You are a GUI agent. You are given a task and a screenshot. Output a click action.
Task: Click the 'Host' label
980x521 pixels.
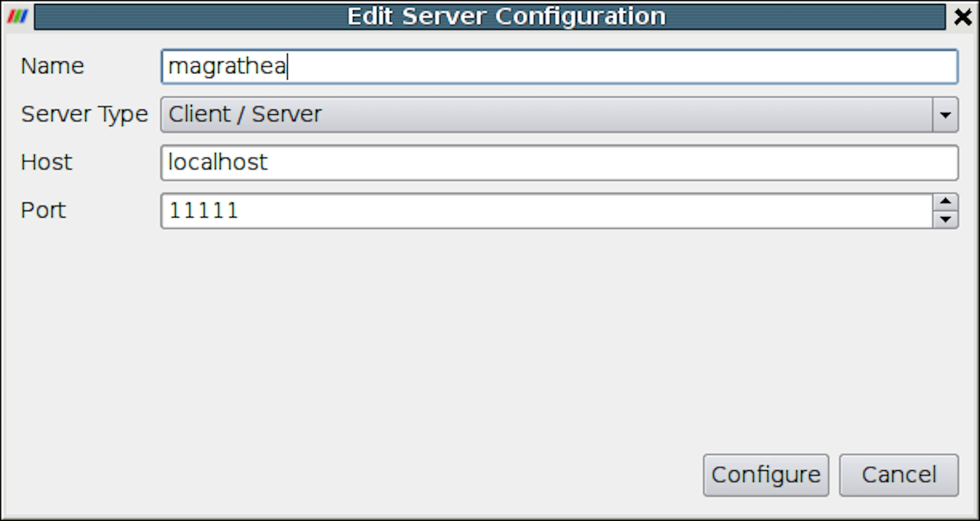[46, 162]
